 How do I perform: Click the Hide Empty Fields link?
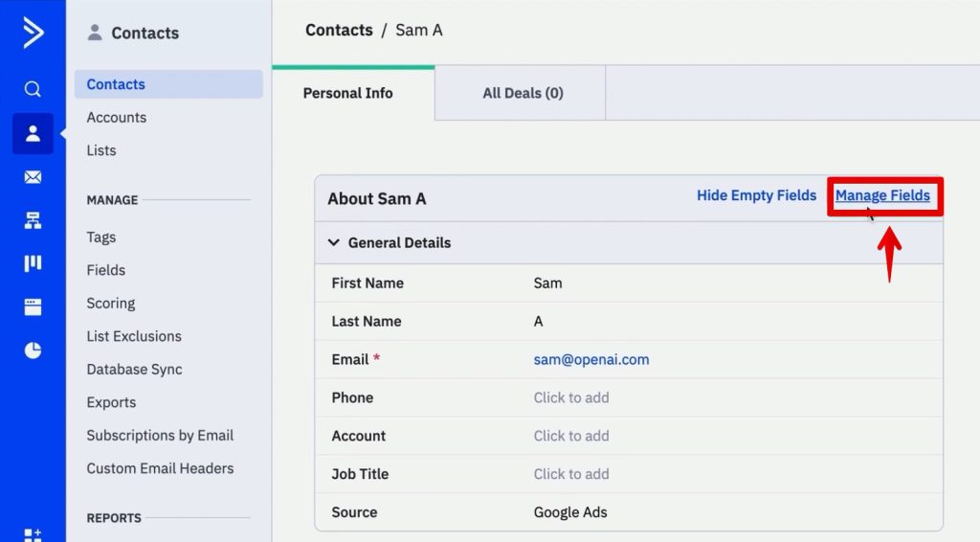[x=756, y=195]
